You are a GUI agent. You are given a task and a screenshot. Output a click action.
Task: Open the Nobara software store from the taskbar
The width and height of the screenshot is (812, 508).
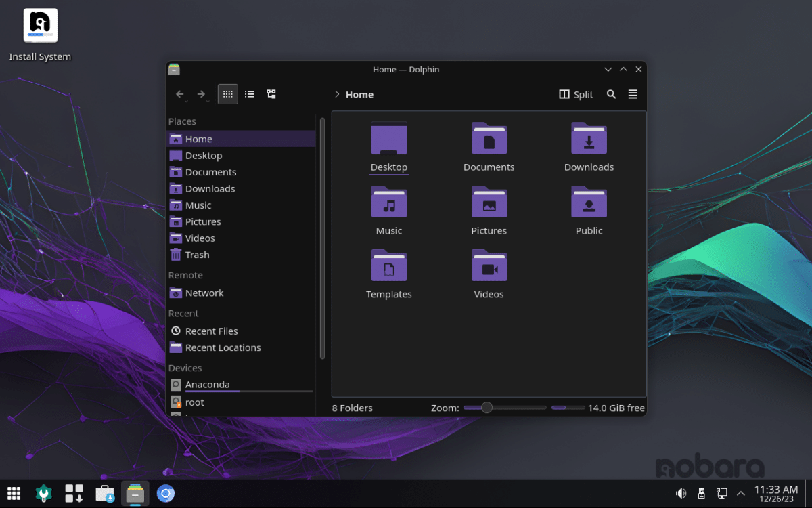[x=105, y=493]
